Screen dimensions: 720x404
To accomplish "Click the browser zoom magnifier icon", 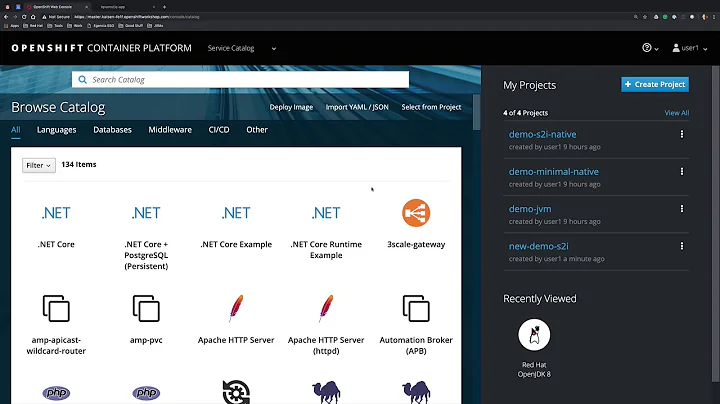I will (x=636, y=17).
